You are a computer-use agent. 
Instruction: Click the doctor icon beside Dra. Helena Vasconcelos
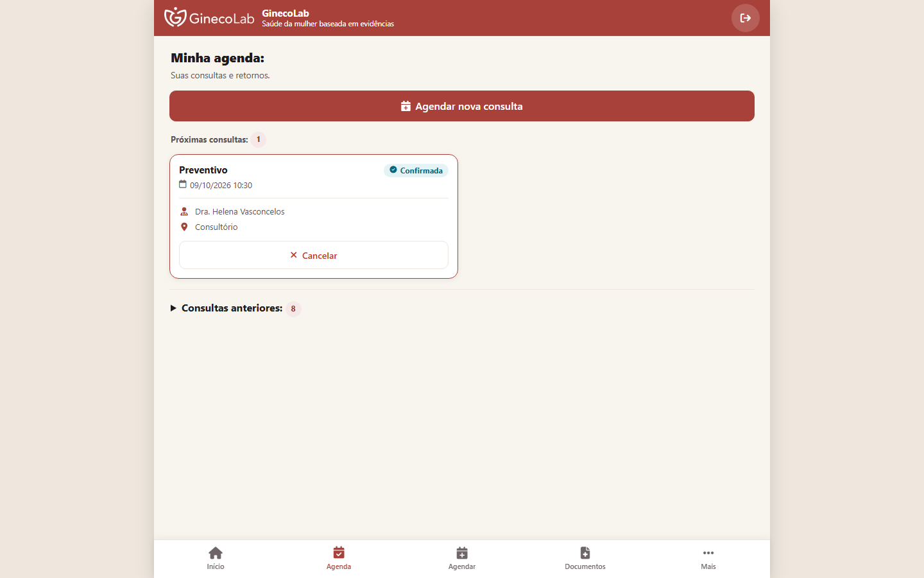pyautogui.click(x=184, y=211)
